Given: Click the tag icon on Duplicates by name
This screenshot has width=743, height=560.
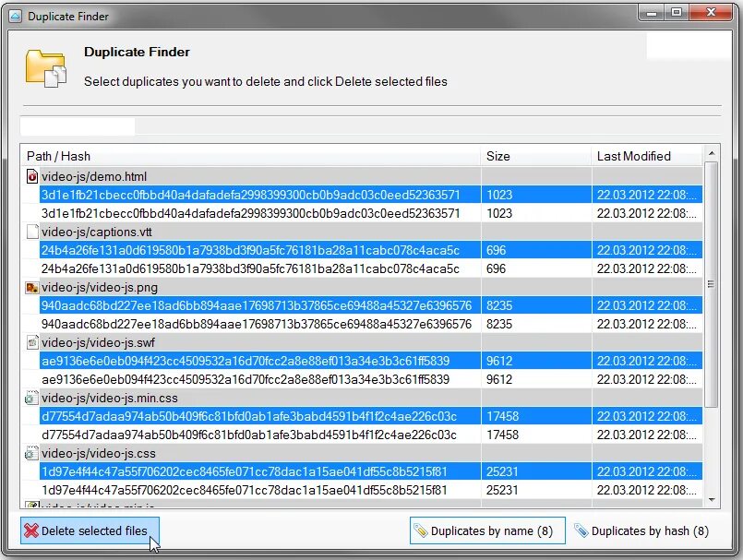Looking at the screenshot, I should 421,530.
